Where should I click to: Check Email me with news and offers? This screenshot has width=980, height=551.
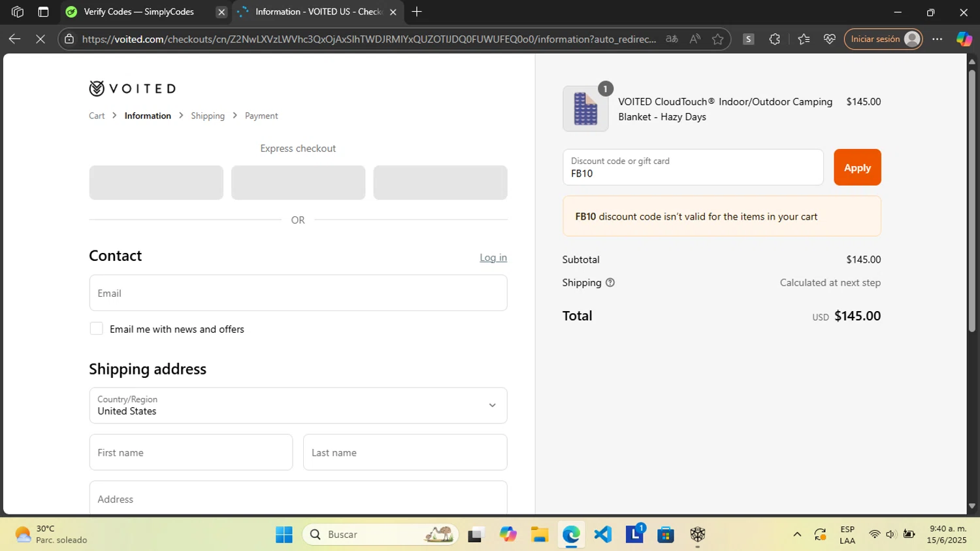click(x=96, y=329)
